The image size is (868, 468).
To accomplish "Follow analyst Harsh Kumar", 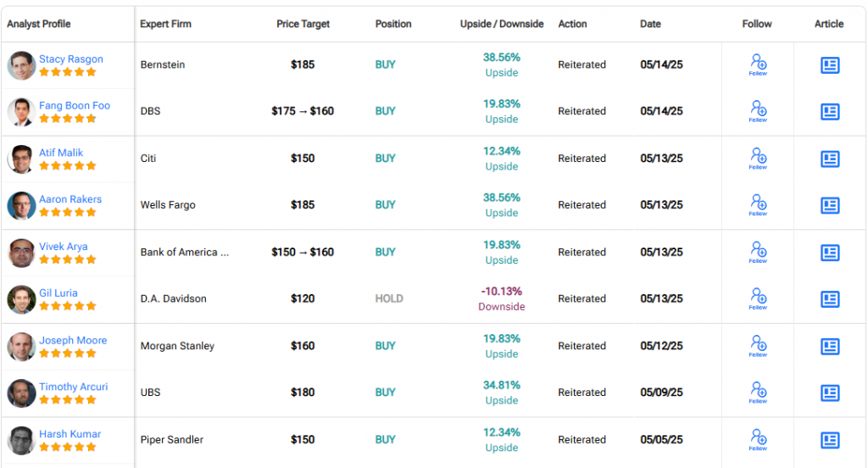I will pyautogui.click(x=758, y=440).
